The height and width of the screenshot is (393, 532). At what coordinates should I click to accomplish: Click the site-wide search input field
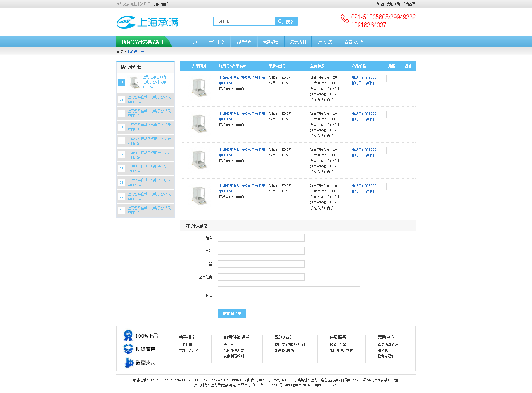pos(244,21)
